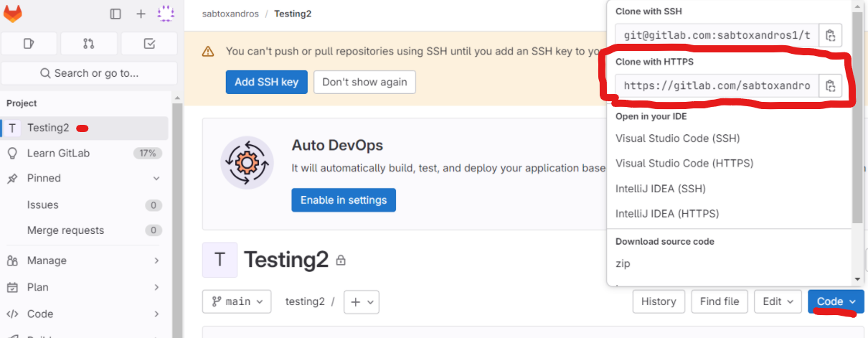Image resolution: width=868 pixels, height=338 pixels.
Task: Expand the Manage menu
Action: pyautogui.click(x=85, y=260)
